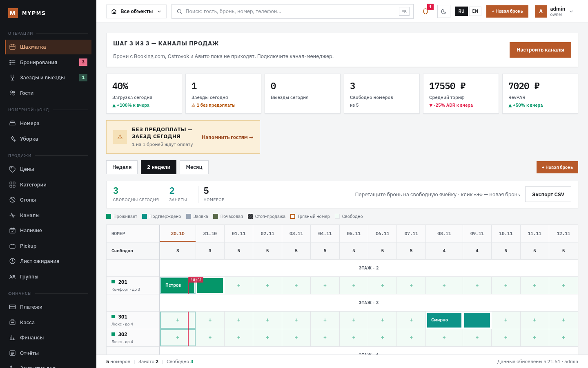Open Заезды и выезды icon
Viewport: 588px width, 368px height.
pos(13,78)
